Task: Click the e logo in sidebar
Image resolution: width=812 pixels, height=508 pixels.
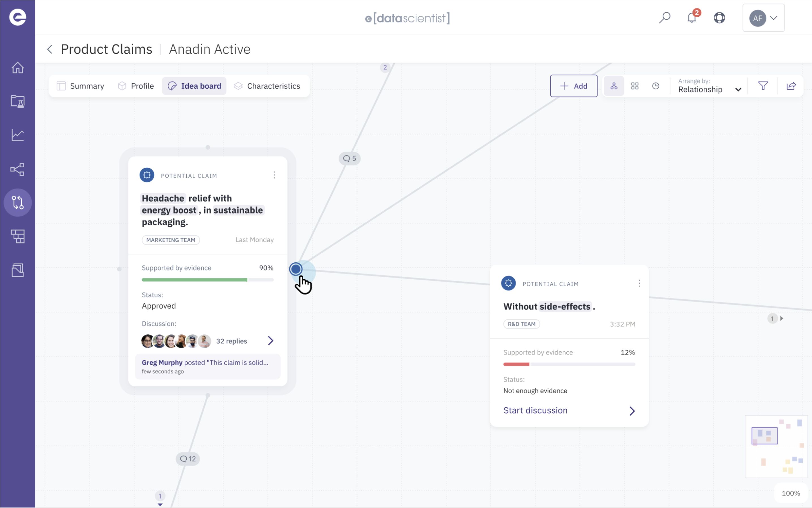Action: coord(18,17)
